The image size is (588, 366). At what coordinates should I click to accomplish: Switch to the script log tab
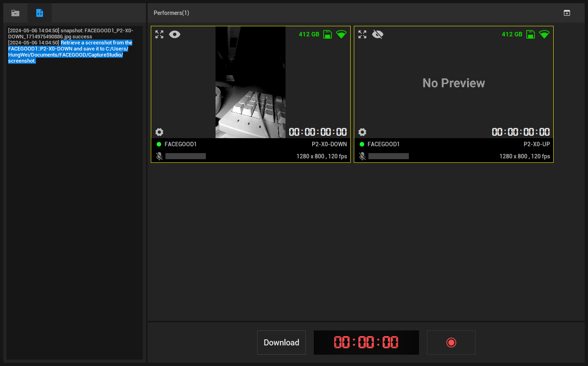click(39, 13)
